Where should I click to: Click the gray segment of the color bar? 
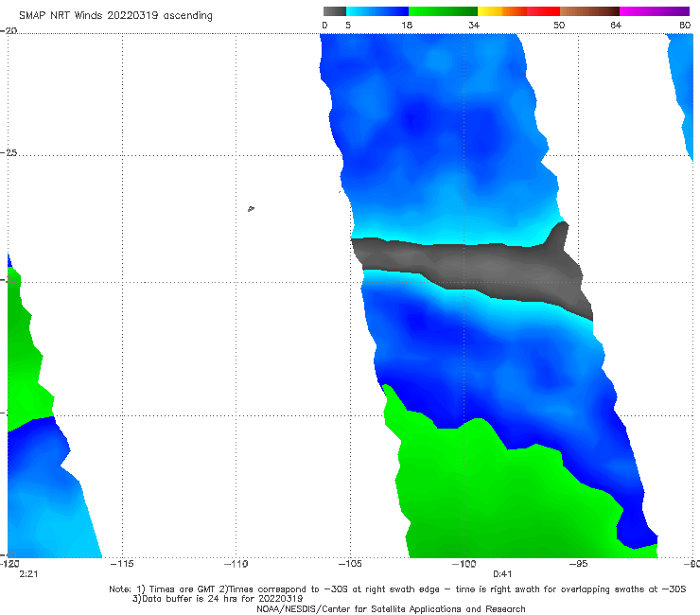tap(335, 11)
